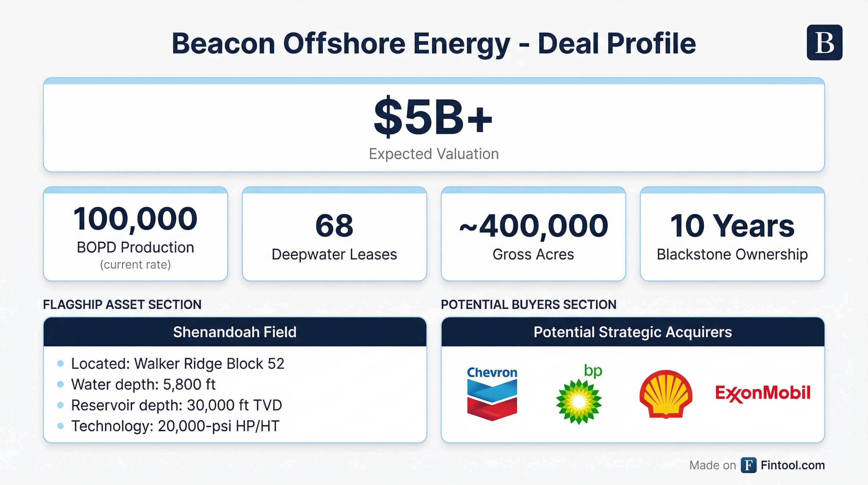Click the bp sunburst logo

579,395
